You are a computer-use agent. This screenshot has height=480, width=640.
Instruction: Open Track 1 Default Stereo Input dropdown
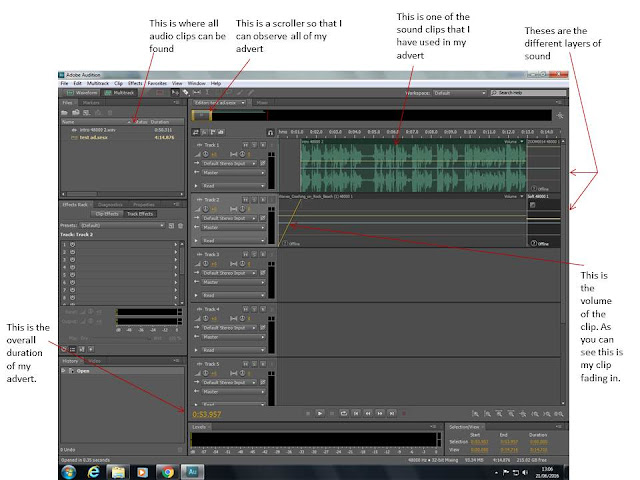[229, 163]
